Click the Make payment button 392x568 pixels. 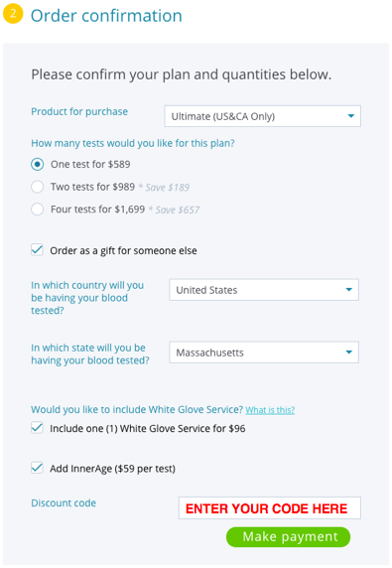coord(288,537)
